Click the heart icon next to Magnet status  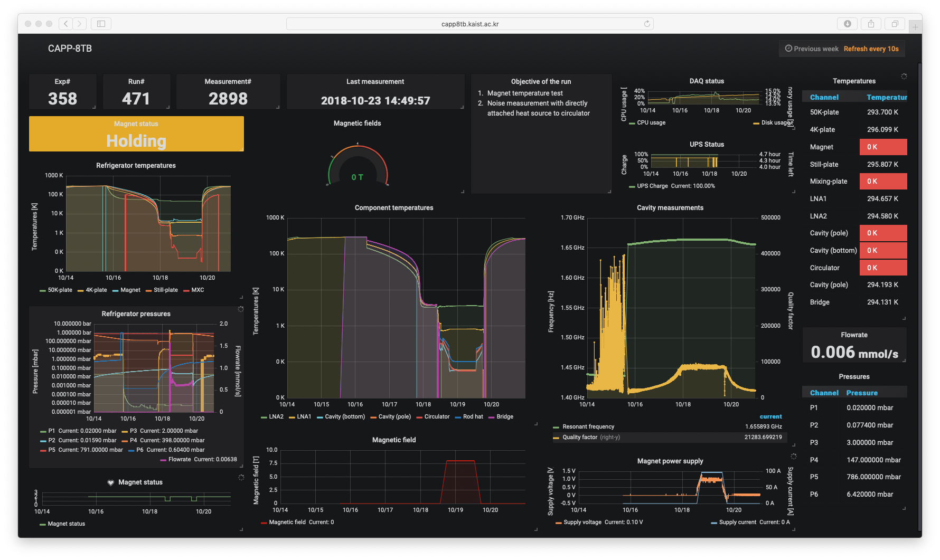(x=111, y=482)
